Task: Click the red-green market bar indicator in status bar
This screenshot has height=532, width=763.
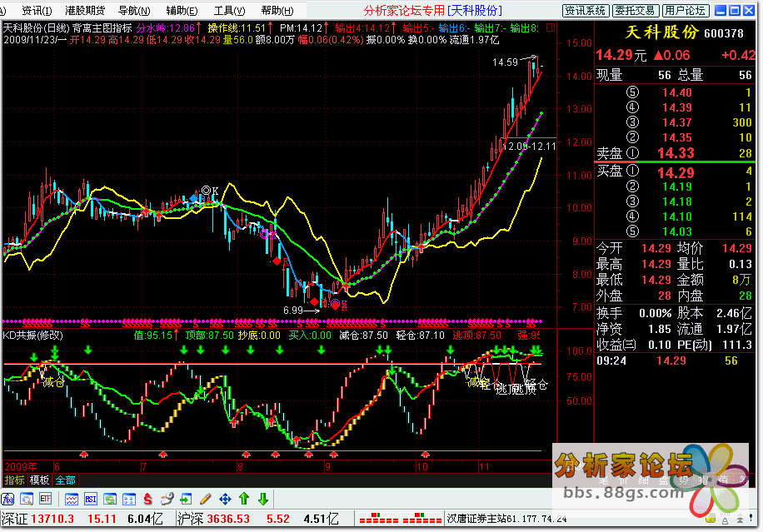Action: (x=400, y=519)
